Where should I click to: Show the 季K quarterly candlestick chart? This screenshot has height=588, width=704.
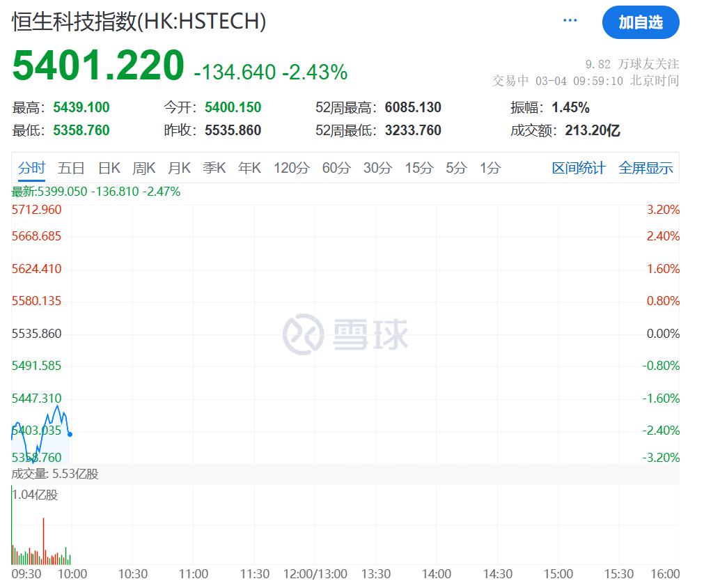tap(214, 168)
